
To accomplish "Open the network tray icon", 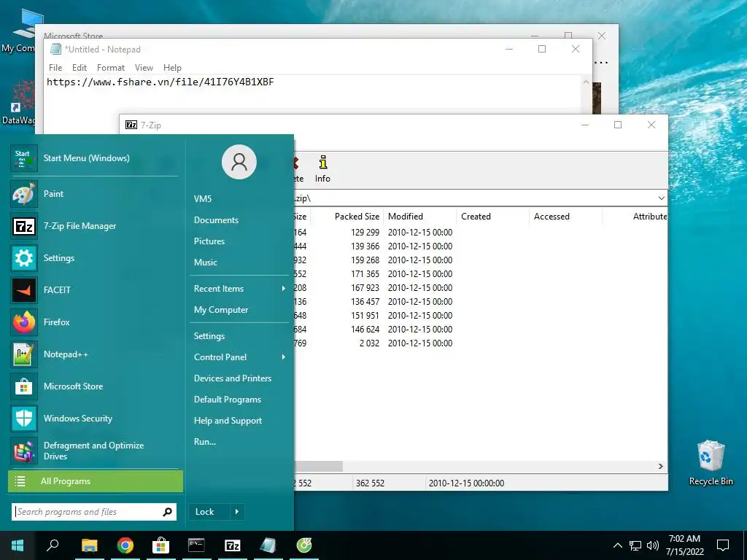I will 635,545.
